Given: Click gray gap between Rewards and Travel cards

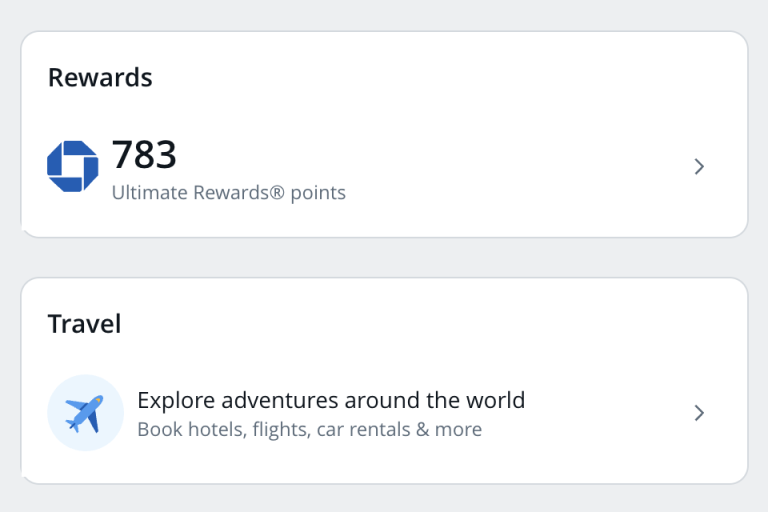Looking at the screenshot, I should 384,258.
